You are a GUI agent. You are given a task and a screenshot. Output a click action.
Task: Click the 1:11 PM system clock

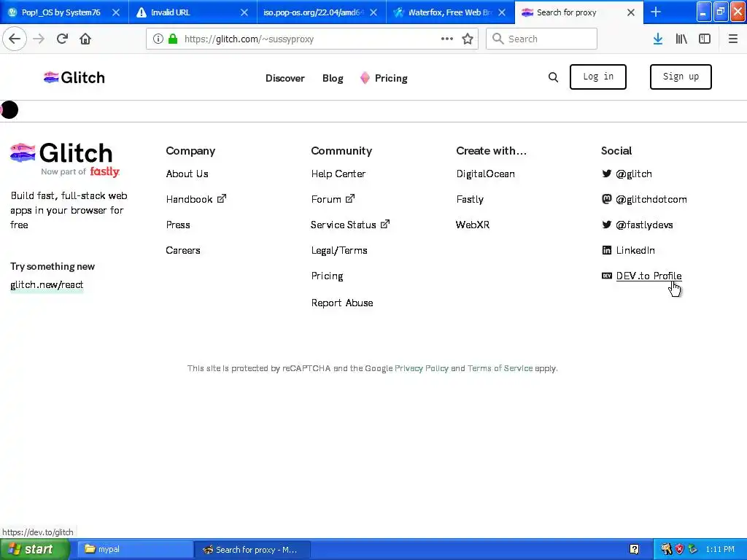pos(720,549)
